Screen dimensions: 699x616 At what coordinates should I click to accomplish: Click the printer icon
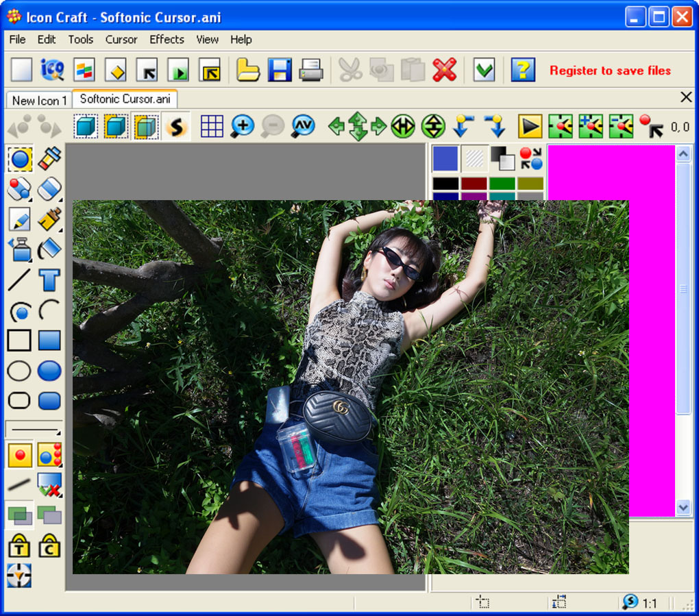tap(310, 70)
